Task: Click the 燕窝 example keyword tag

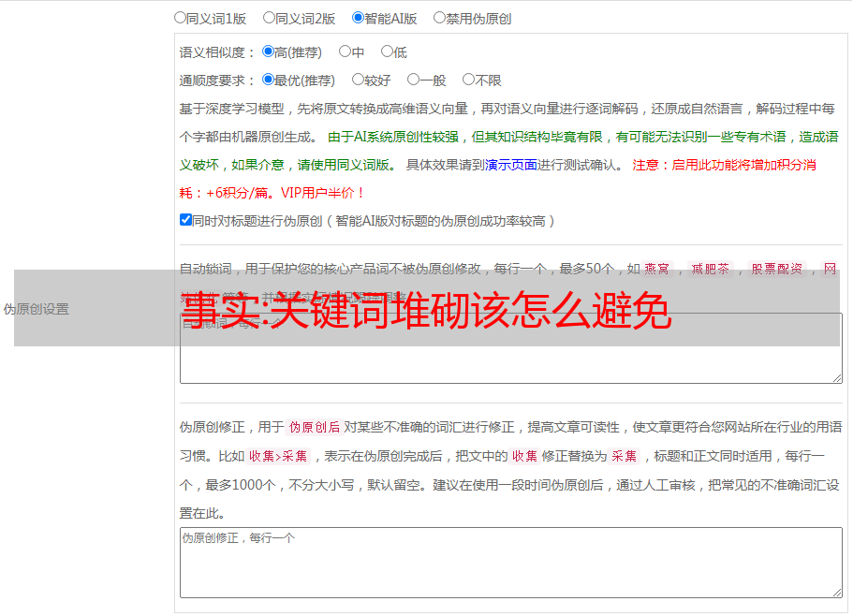Action: pyautogui.click(x=656, y=269)
